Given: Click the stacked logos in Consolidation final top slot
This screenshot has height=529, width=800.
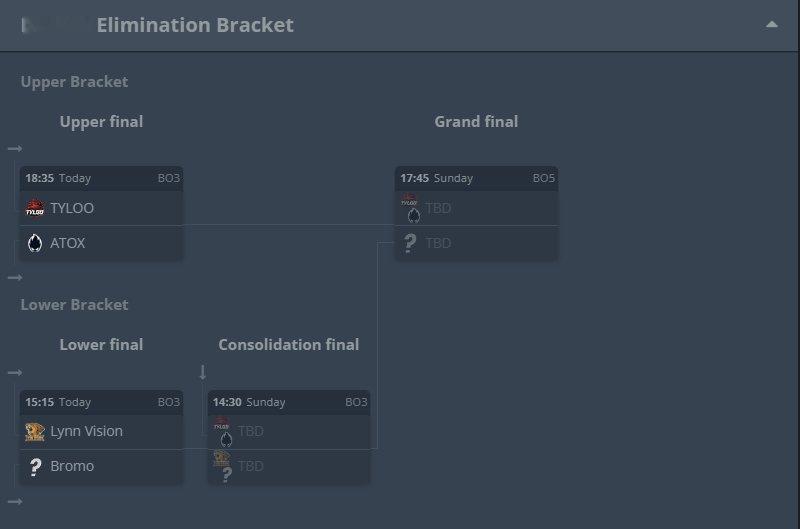Looking at the screenshot, I should 223,432.
